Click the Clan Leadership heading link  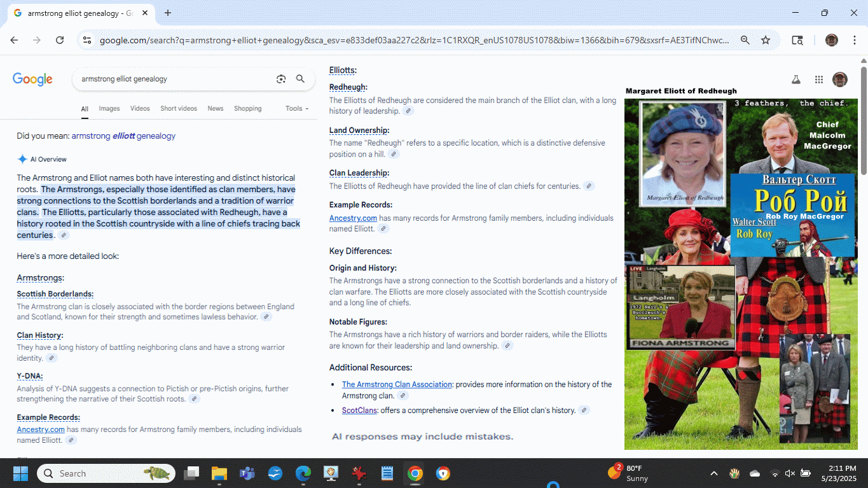click(x=359, y=173)
